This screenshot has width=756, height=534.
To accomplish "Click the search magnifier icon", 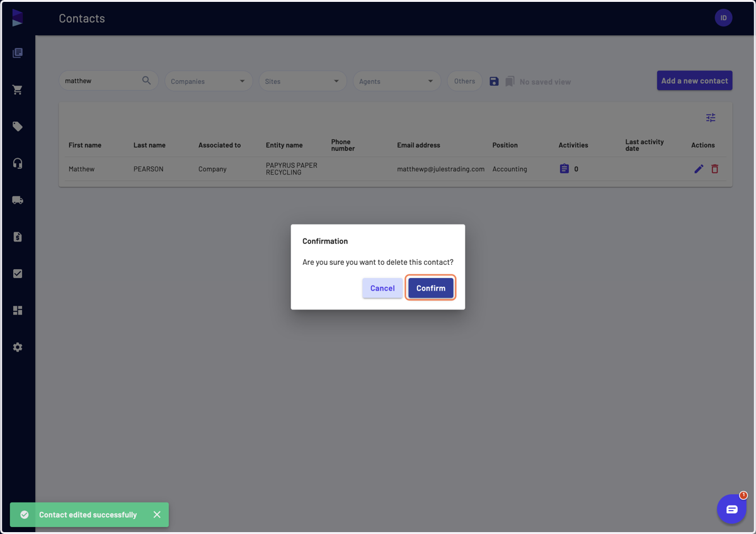I will (x=147, y=81).
